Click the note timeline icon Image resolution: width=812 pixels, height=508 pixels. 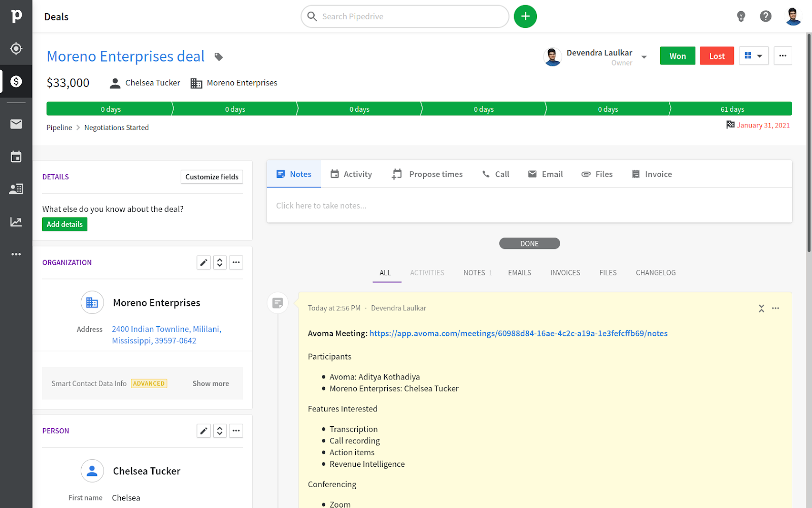click(278, 303)
